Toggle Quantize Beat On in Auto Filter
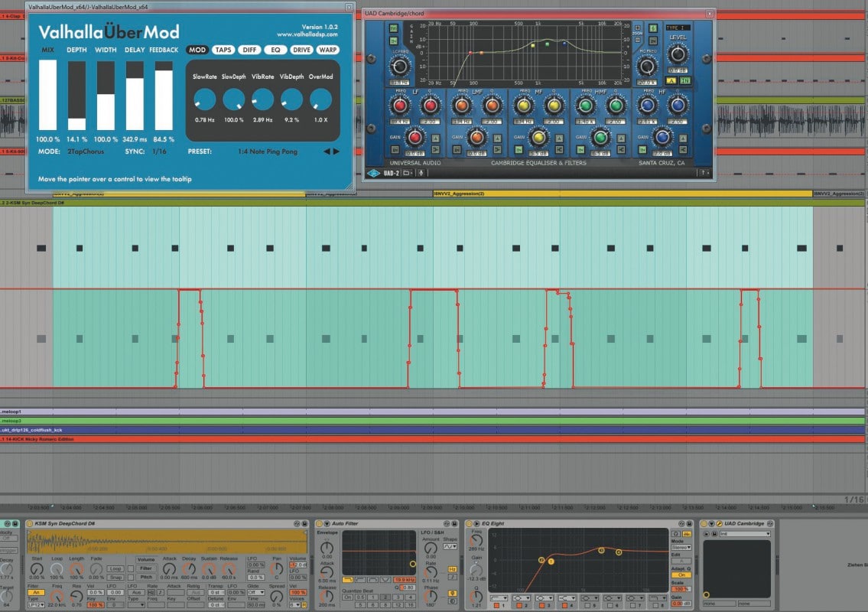 point(347,597)
